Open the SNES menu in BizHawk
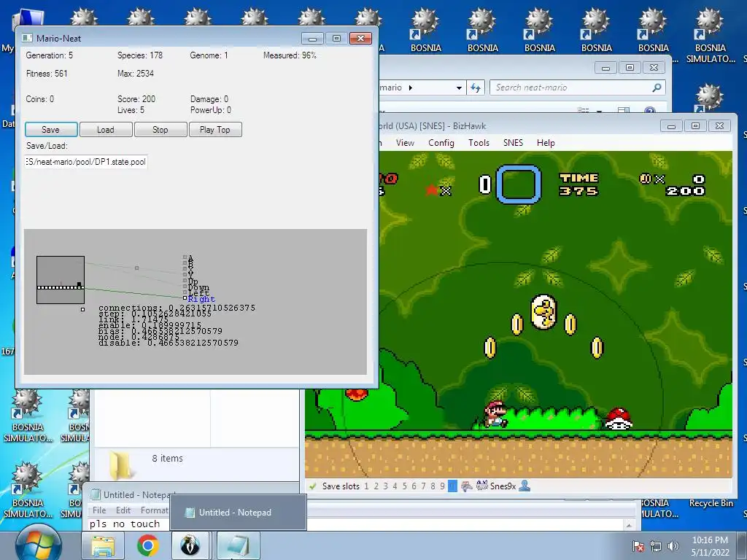Screen dimensions: 747x560 (513, 143)
